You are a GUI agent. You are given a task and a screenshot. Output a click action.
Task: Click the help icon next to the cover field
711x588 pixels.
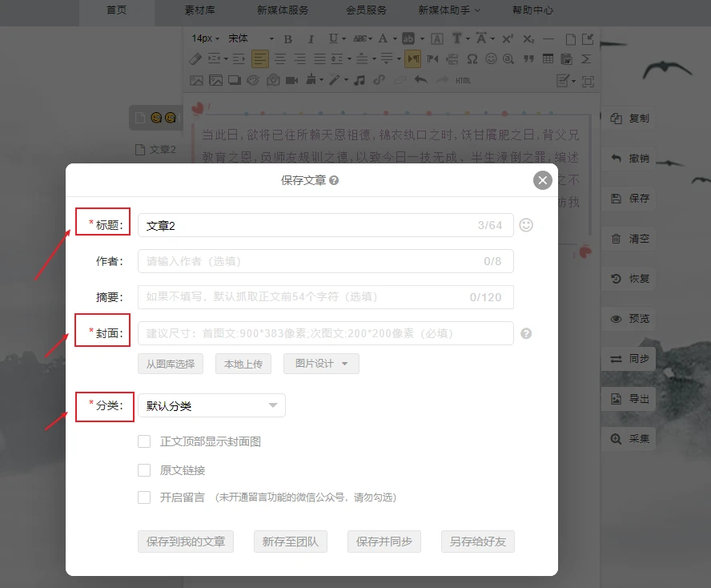click(526, 333)
